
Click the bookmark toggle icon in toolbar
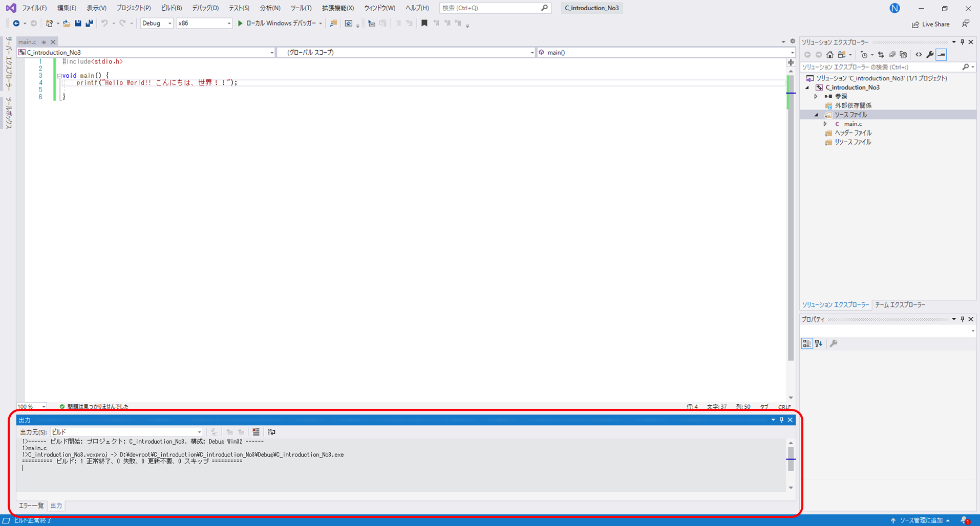424,23
